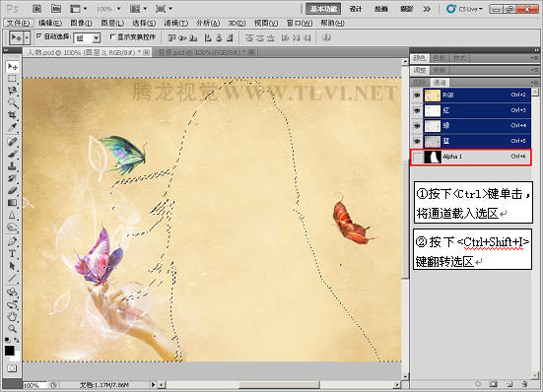Select the Line shape tool
The image size is (543, 392).
click(13, 278)
